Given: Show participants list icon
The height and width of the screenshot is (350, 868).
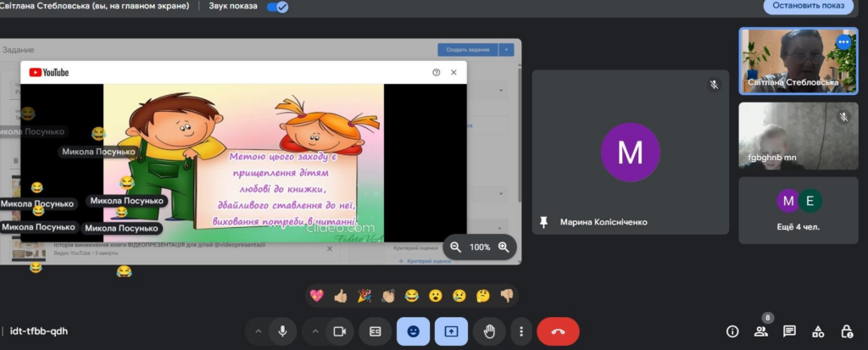Looking at the screenshot, I should click(x=761, y=331).
